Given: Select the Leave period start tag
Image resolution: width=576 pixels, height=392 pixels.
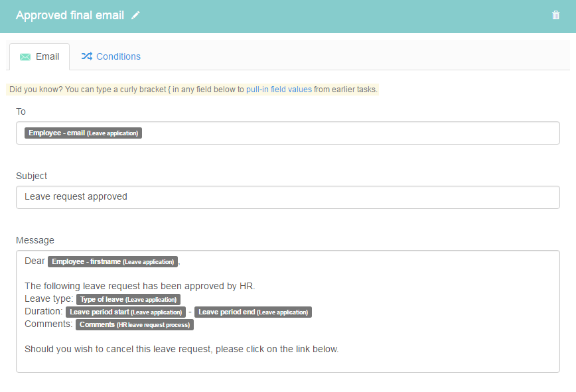Looking at the screenshot, I should (125, 312).
